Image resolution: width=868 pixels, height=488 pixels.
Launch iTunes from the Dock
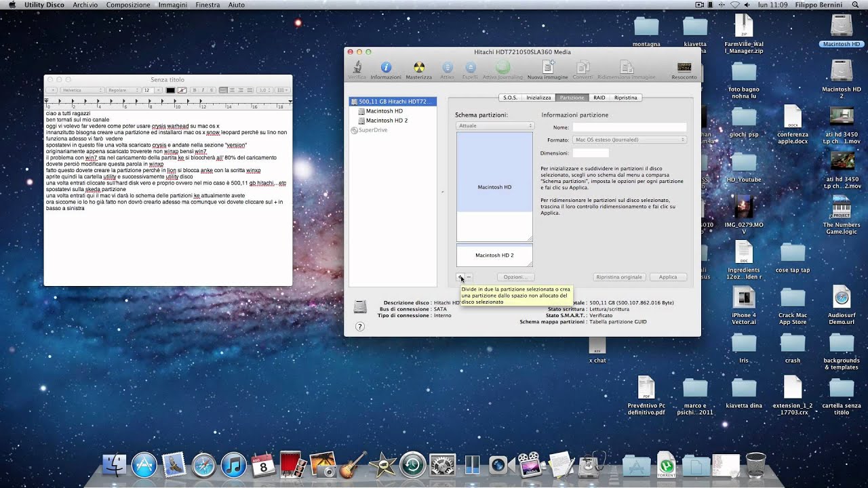coord(233,465)
